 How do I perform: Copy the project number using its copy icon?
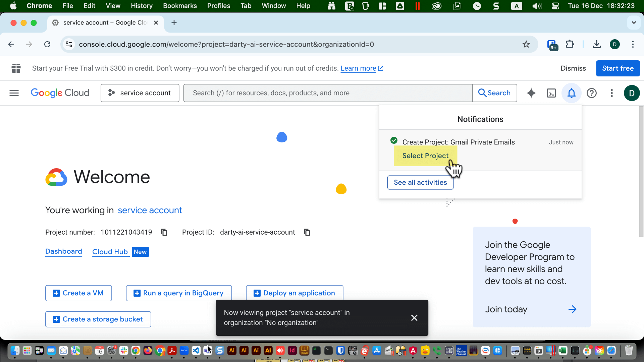point(164,232)
